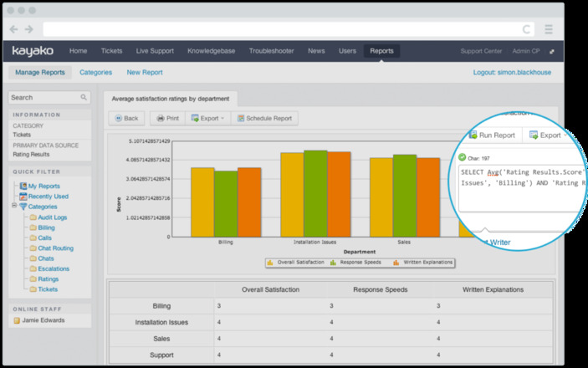Select the Chat Routing category folder
This screenshot has width=588, height=368.
pos(54,248)
